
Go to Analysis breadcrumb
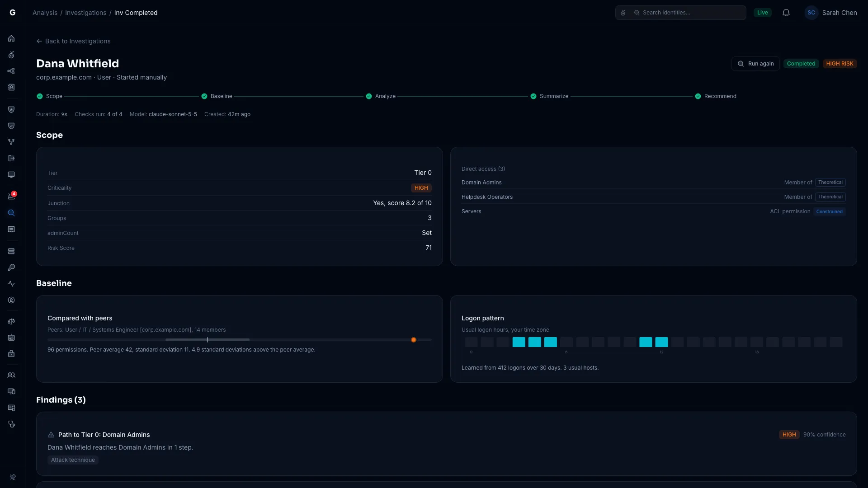pos(45,13)
